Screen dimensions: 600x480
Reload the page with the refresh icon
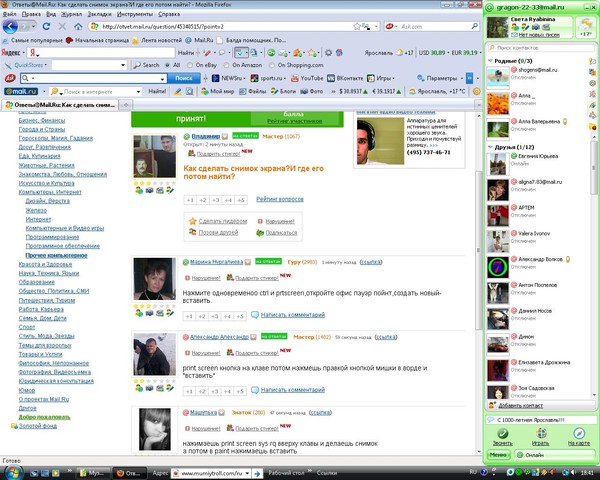(46, 26)
